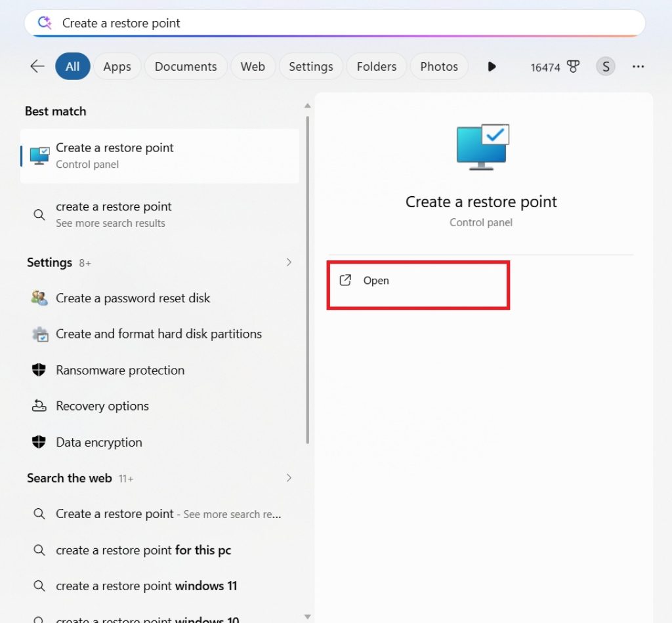Open Create and format hard disk partitions
Viewport: 672px width, 623px height.
[x=159, y=334]
